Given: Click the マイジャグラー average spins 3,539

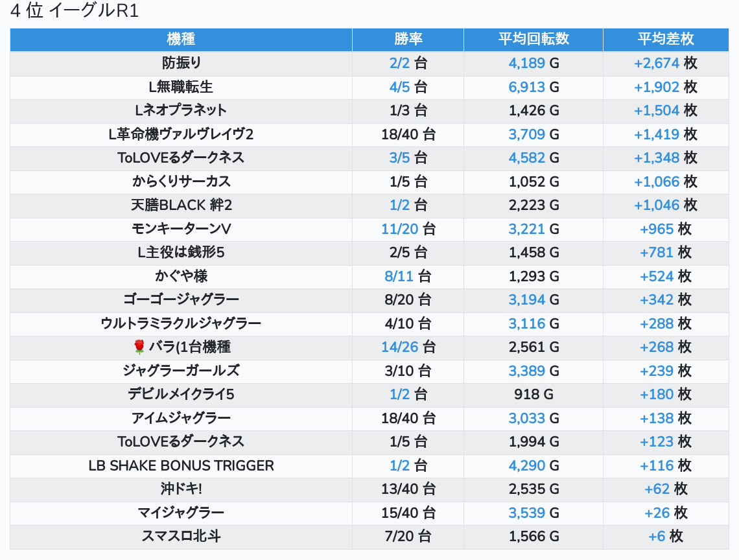Looking at the screenshot, I should tap(526, 513).
